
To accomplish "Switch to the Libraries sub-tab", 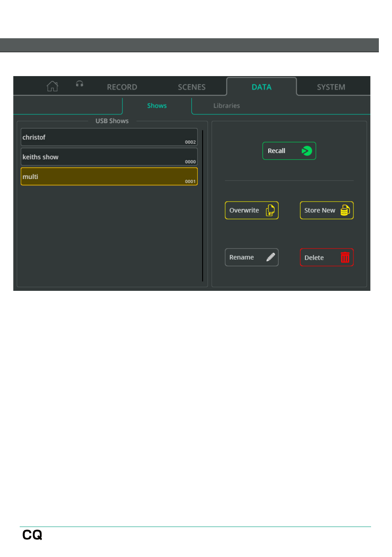I will [x=226, y=106].
